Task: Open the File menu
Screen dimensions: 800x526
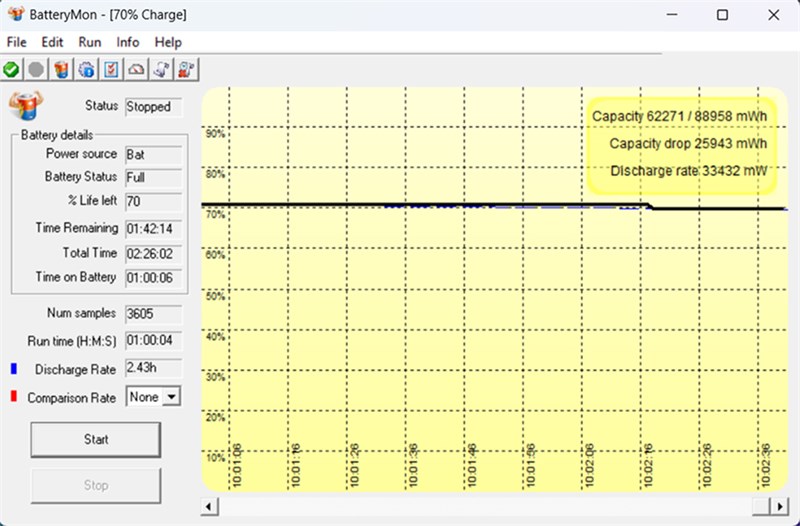Action: [17, 42]
